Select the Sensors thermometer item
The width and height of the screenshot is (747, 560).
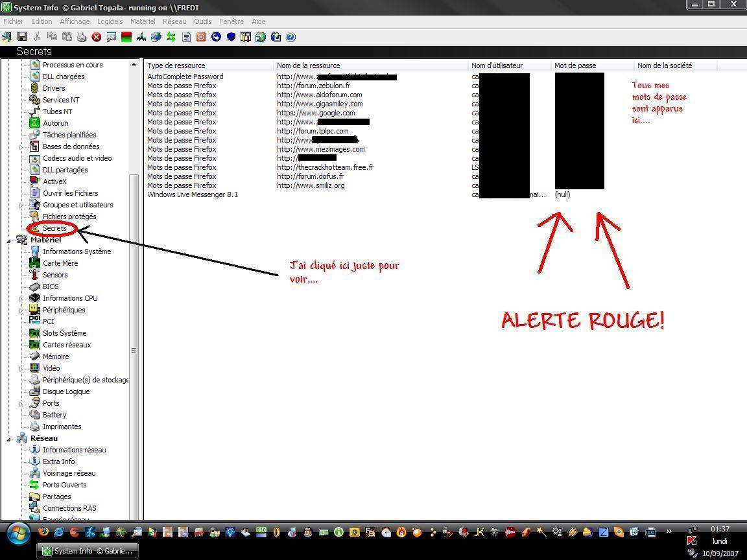(55, 275)
